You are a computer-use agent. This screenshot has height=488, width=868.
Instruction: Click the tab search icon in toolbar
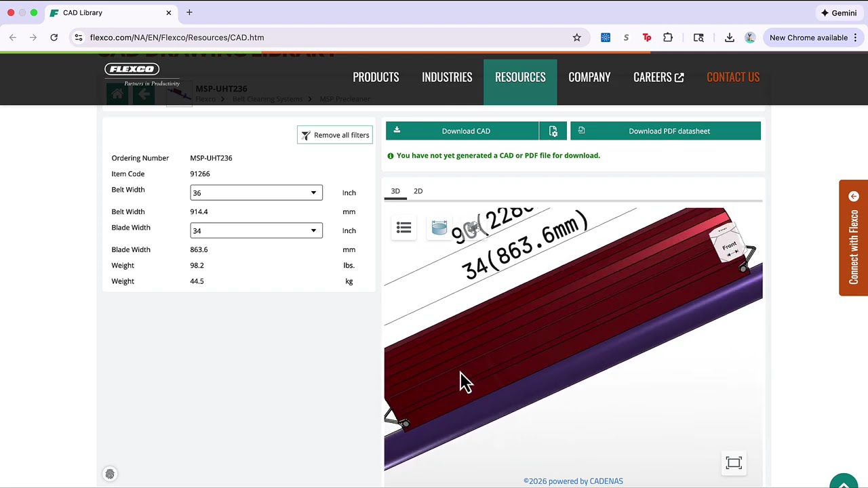coord(698,37)
